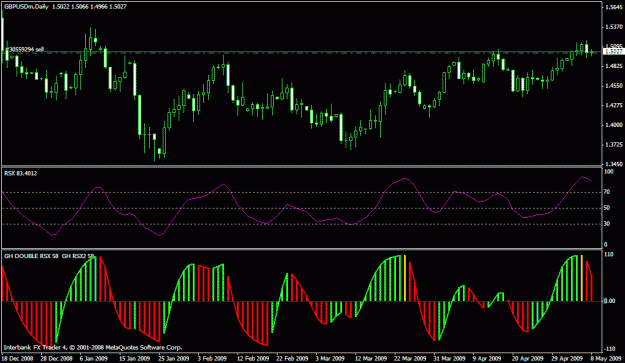Click the 1.4825 price axis label

click(613, 66)
